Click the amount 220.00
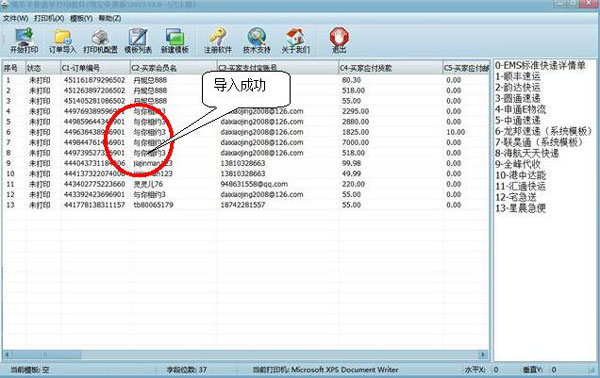 353,184
